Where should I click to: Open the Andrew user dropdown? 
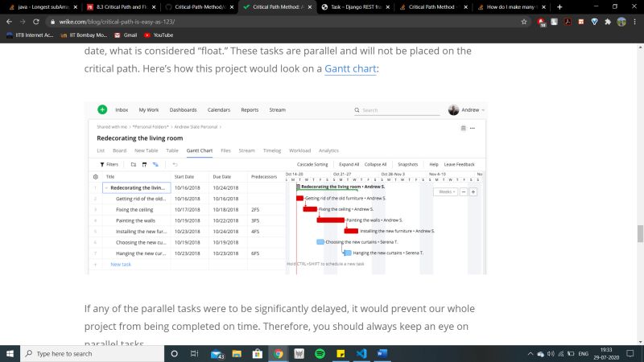pyautogui.click(x=467, y=110)
